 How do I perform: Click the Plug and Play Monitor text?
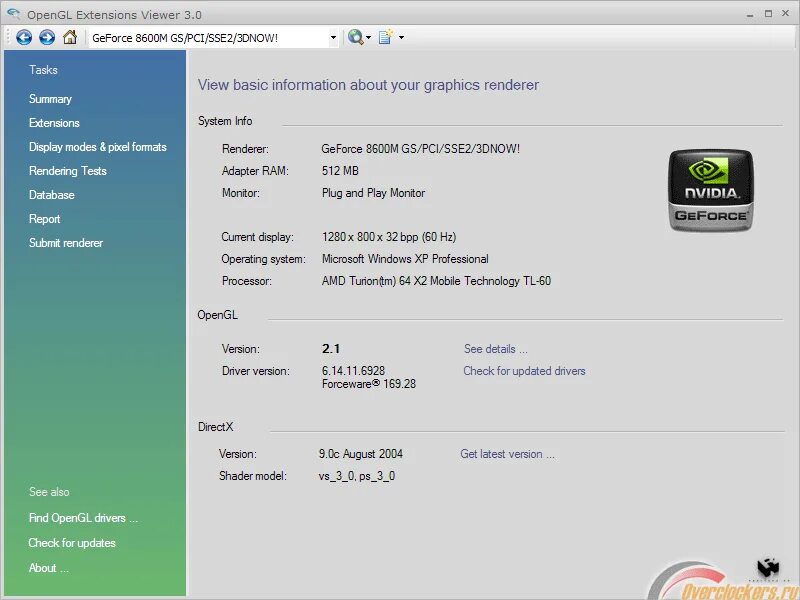click(x=373, y=193)
